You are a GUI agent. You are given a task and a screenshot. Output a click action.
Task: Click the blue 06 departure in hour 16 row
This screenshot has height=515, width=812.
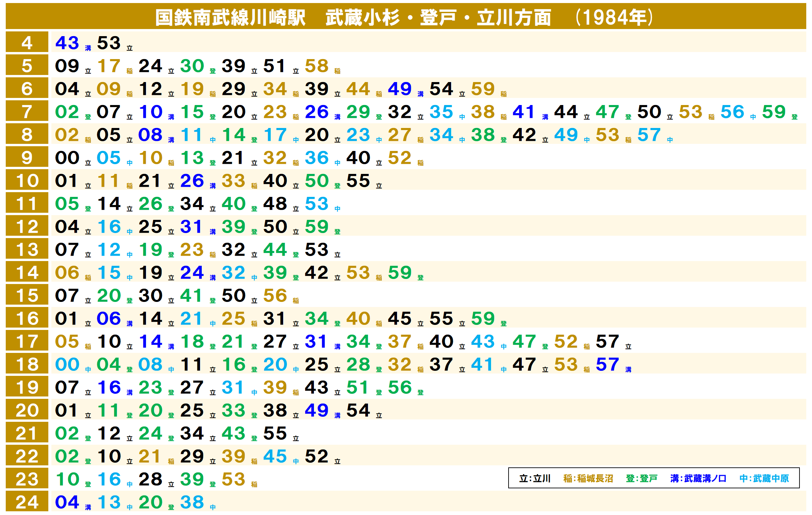[x=109, y=318]
